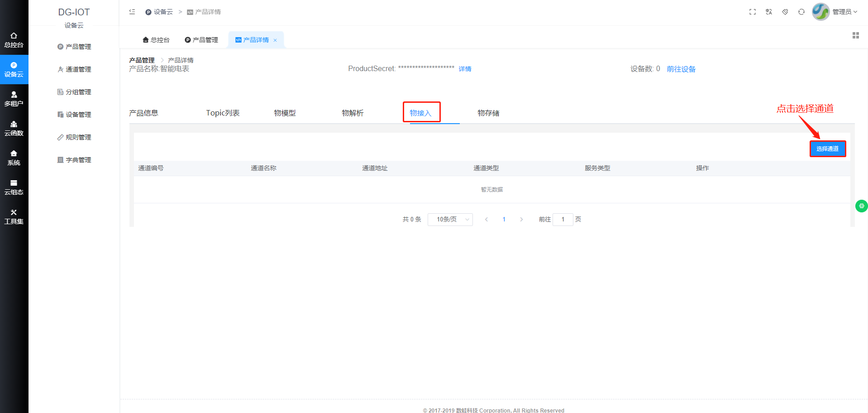Click the 产品名称:智能电表 text
The height and width of the screenshot is (413, 868).
(159, 69)
